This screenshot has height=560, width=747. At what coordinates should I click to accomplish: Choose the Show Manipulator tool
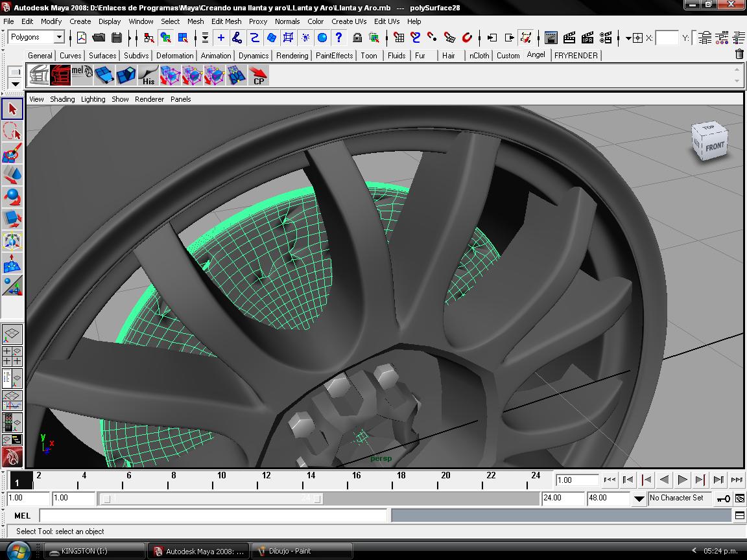[12, 285]
